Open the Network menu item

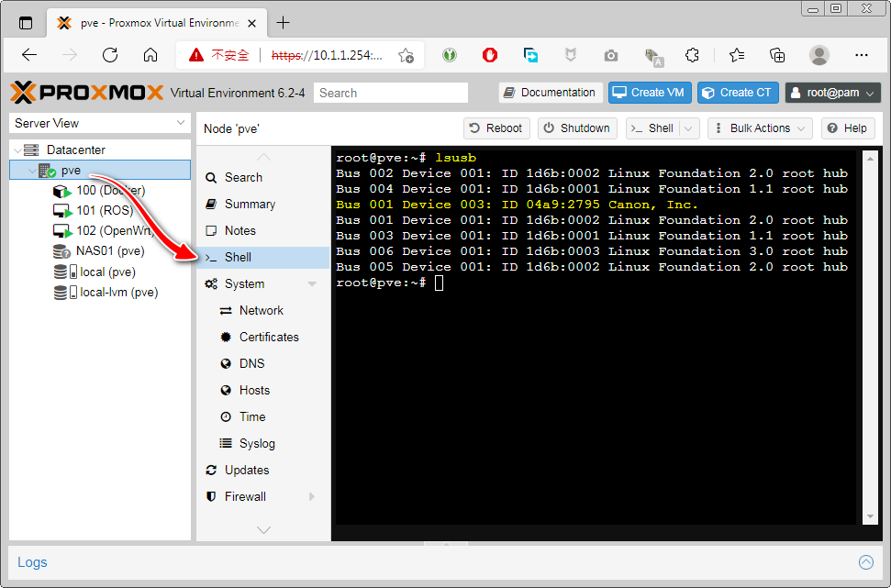(x=261, y=311)
